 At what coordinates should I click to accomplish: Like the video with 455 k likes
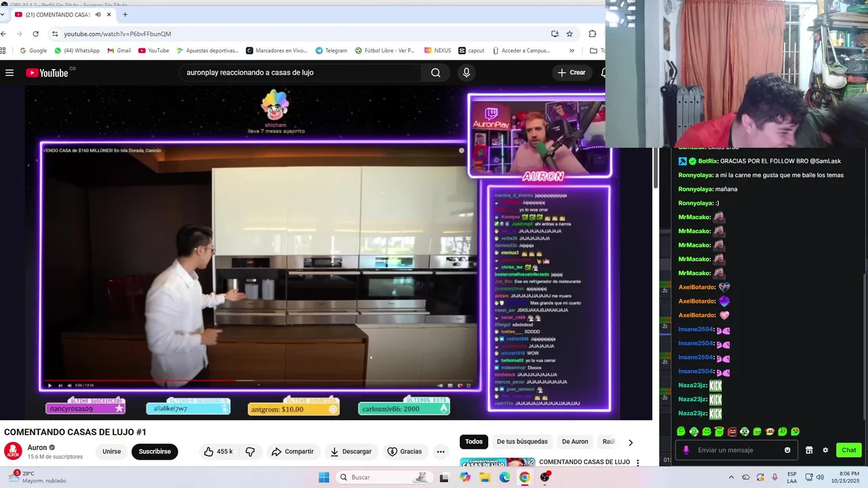click(218, 451)
